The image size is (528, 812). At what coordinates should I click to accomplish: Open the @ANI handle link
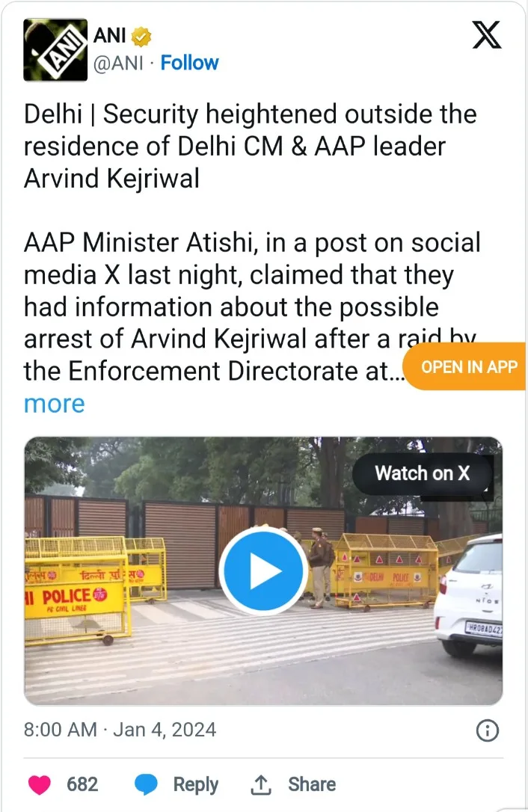[x=118, y=63]
